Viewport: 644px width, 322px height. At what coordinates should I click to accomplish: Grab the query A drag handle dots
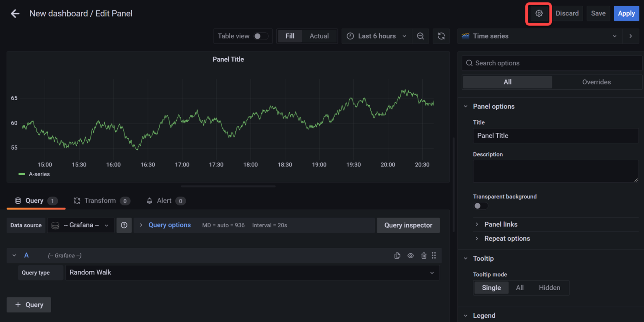click(x=434, y=255)
